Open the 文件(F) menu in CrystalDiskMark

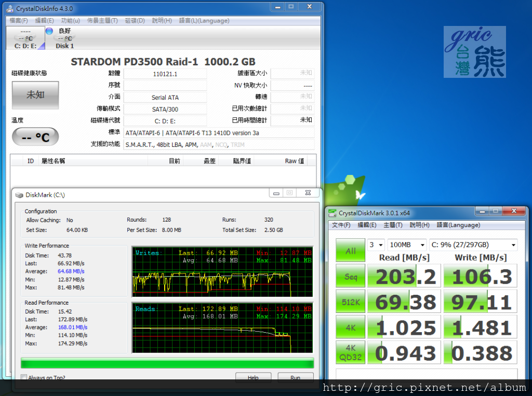coord(341,225)
